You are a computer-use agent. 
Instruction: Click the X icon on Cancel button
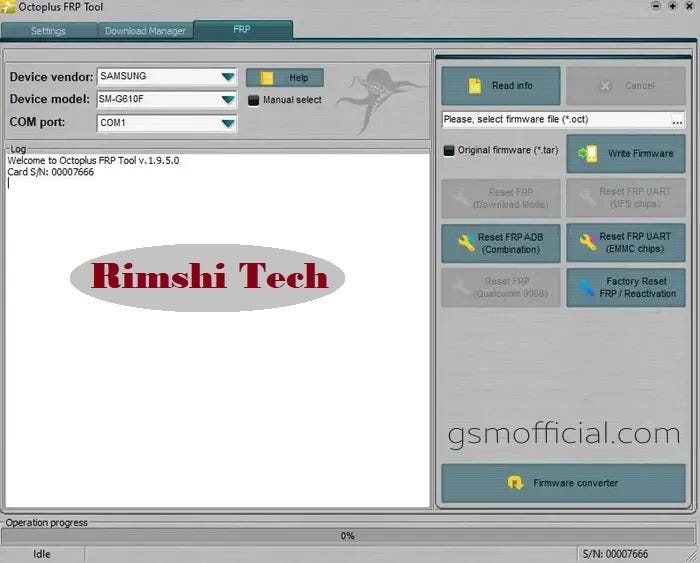pyautogui.click(x=605, y=86)
